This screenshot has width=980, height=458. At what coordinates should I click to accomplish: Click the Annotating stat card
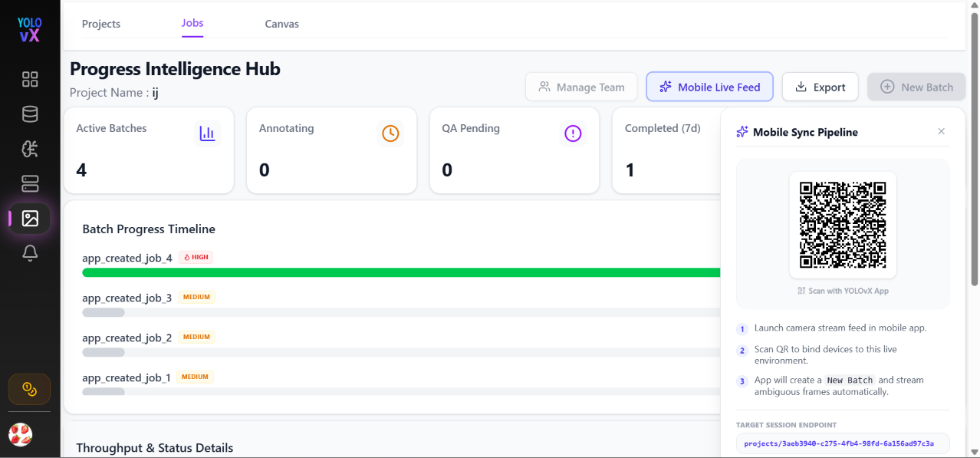point(331,150)
